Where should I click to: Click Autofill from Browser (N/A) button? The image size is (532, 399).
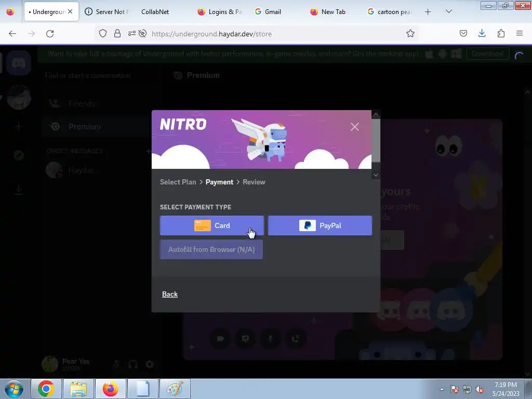pyautogui.click(x=211, y=249)
